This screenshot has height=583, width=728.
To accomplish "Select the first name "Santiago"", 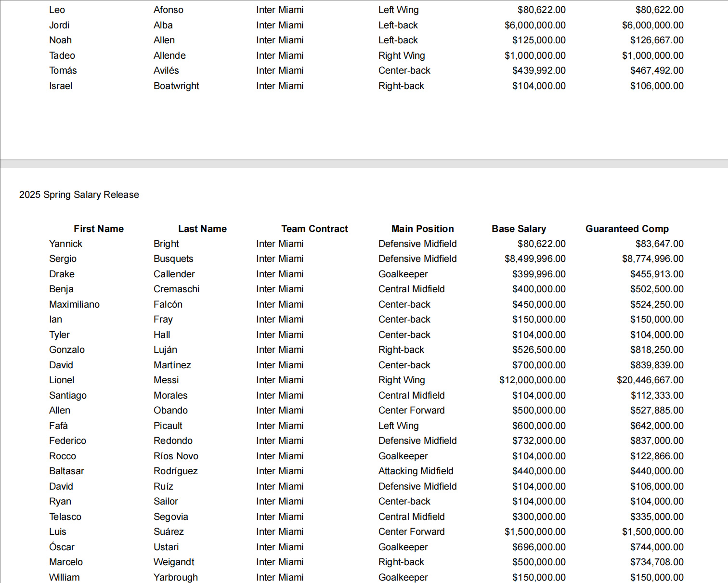I will (x=68, y=395).
